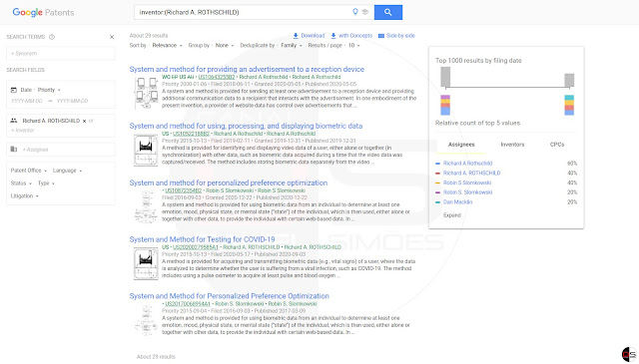Viewport: 639px width, 364px height.
Task: Click the calendar icon beside Date
Action: 14,90
